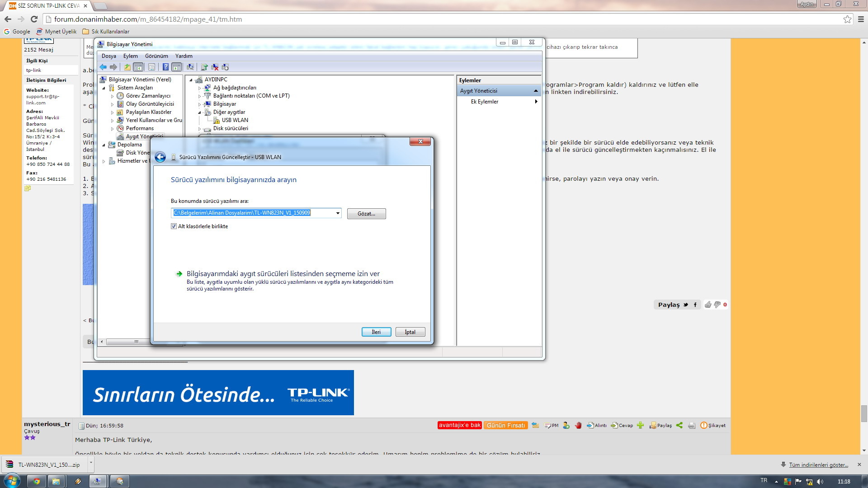Collapse the AYDINPC device tree root
Image resolution: width=868 pixels, height=488 pixels.
pyautogui.click(x=191, y=80)
